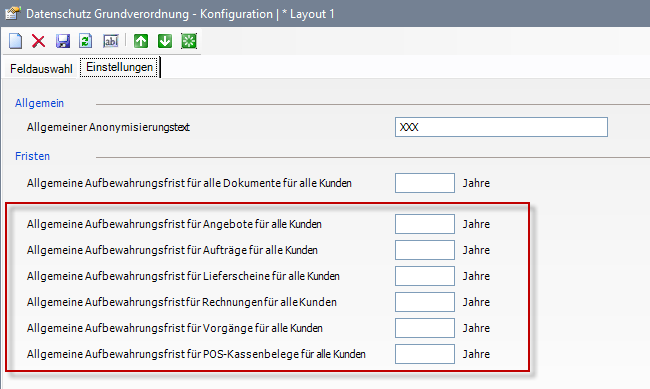Click the Allgemeiner Anonymisierungstext field with XXX
Image resolution: width=650 pixels, height=389 pixels.
[501, 127]
